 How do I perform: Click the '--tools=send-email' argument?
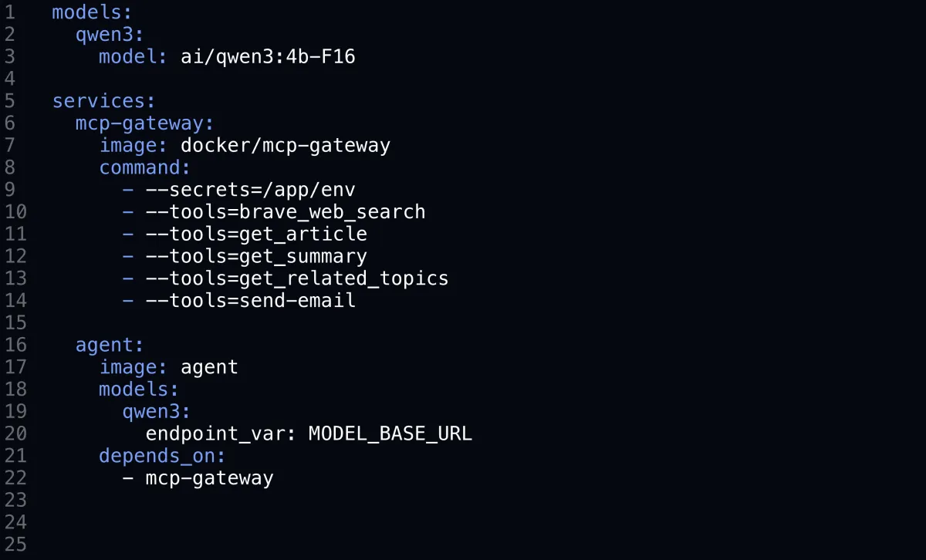point(250,300)
